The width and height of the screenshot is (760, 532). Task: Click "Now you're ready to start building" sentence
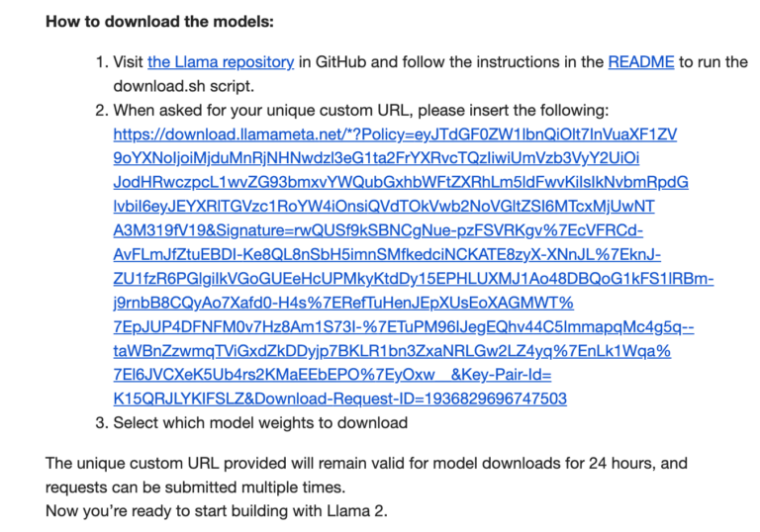pyautogui.click(x=217, y=511)
